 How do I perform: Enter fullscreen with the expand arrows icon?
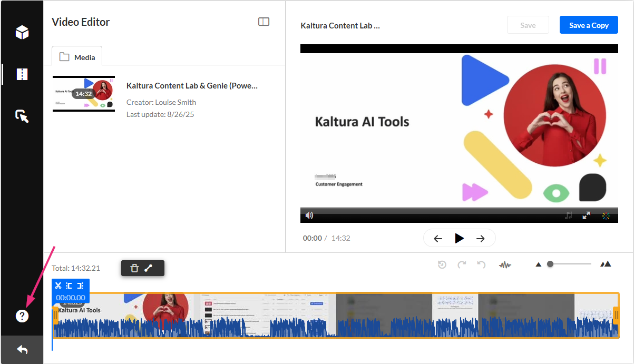click(x=586, y=215)
